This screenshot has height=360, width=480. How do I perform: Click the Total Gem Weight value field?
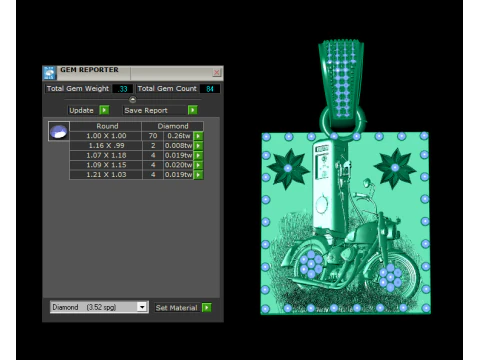123,89
